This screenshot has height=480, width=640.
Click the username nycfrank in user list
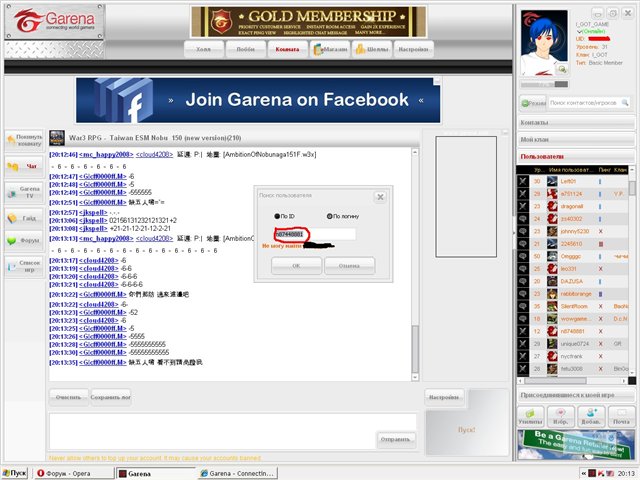[x=571, y=356]
